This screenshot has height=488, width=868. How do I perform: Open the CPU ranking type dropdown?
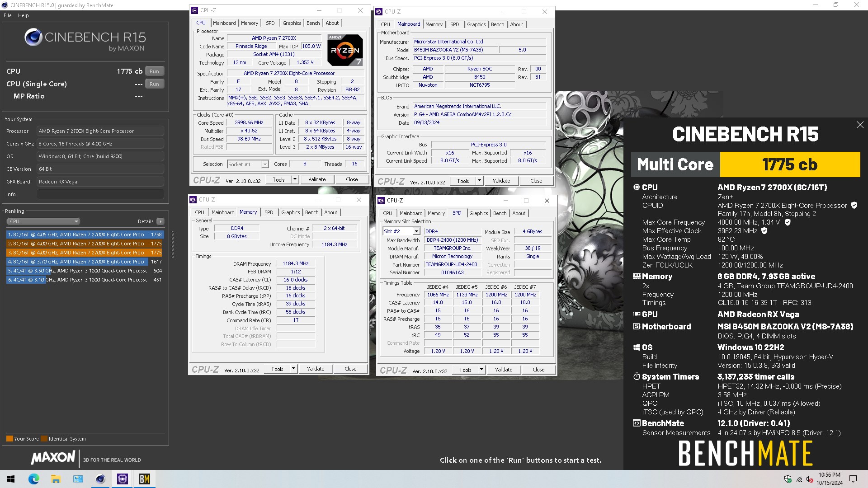tap(43, 221)
